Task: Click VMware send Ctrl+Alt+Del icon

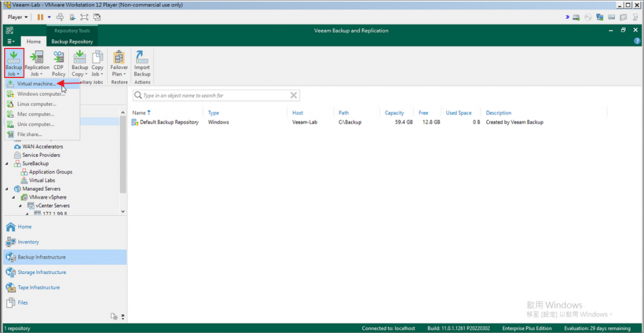Action: (x=60, y=17)
